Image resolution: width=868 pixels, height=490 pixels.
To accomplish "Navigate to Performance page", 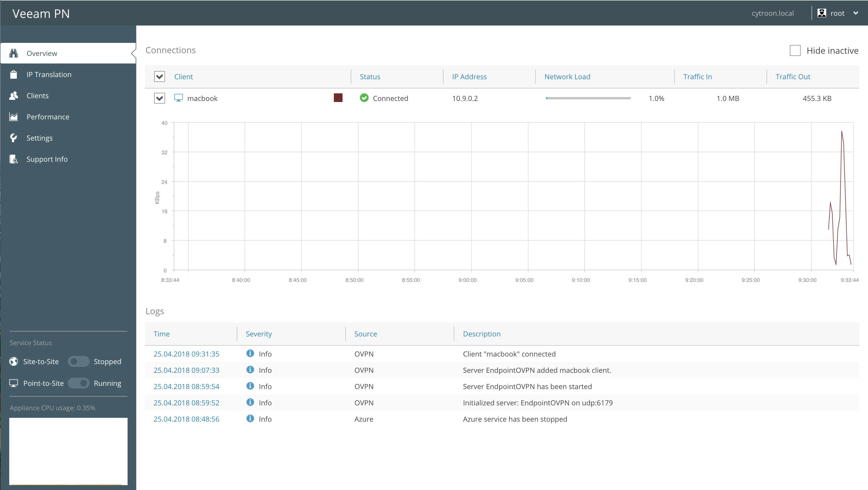I will [x=68, y=117].
